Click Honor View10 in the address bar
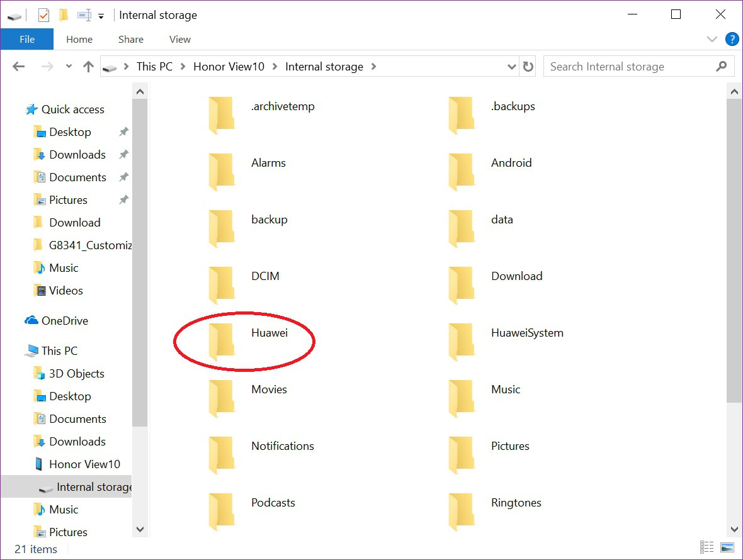The width and height of the screenshot is (743, 560). click(x=229, y=67)
